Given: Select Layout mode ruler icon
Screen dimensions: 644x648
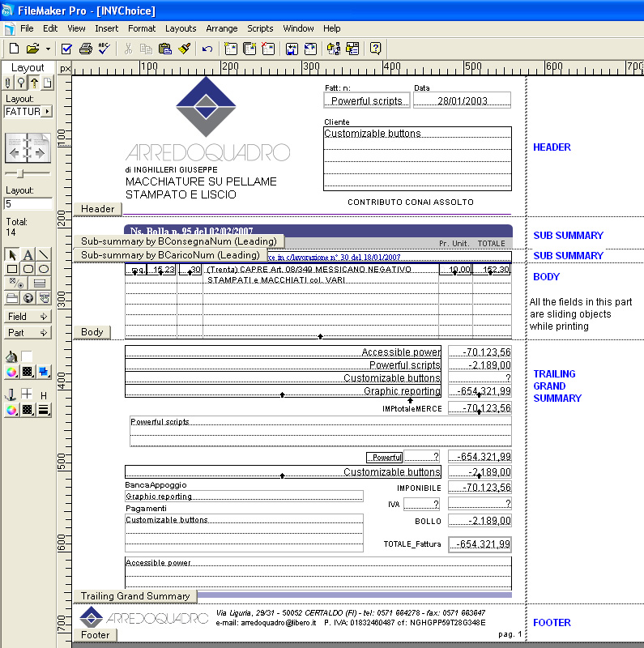Looking at the screenshot, I should (x=34, y=83).
